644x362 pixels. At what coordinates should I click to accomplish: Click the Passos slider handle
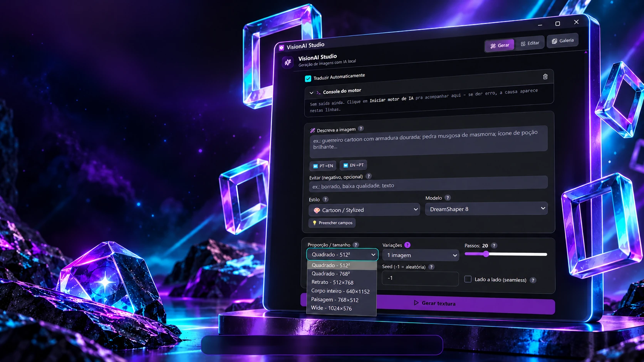tap(486, 254)
